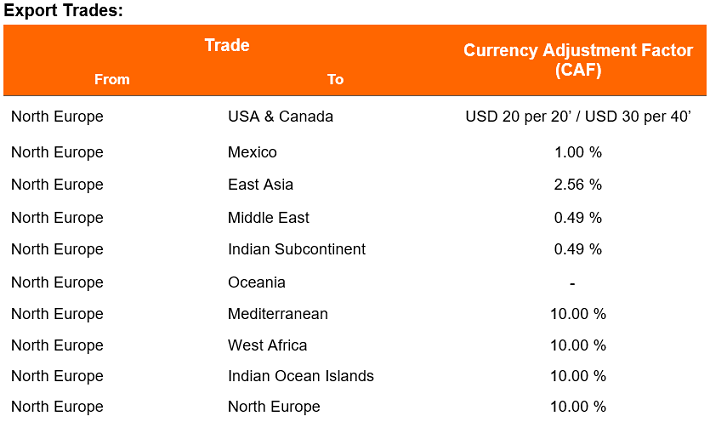Click the Indian Ocean Islands destination cell
The width and height of the screenshot is (710, 422).
coord(301,376)
